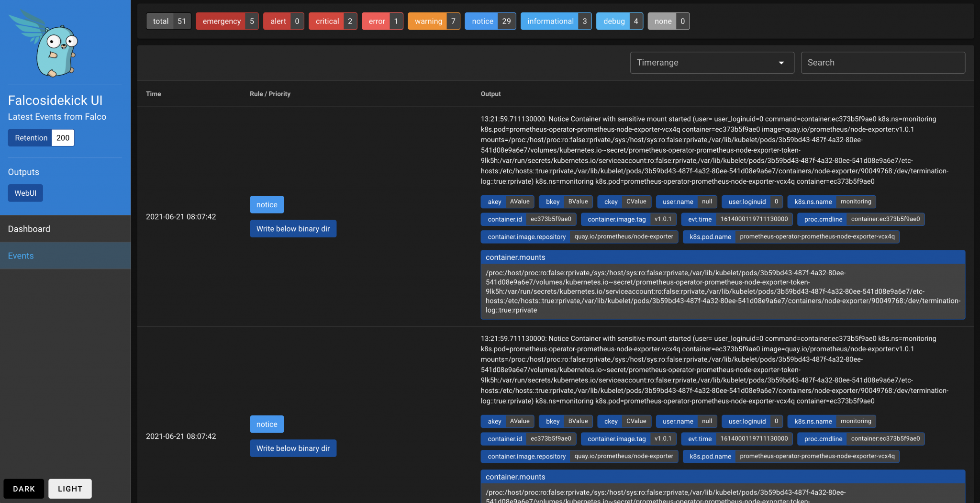Expand the second event's container.mounts details
The height and width of the screenshot is (503, 980).
tap(723, 477)
